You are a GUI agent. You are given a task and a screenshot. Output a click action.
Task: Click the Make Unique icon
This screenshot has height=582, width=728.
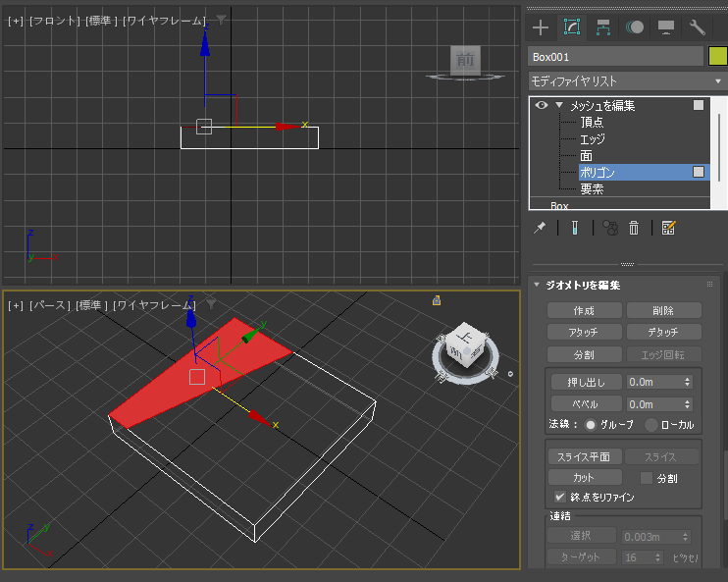pos(610,228)
